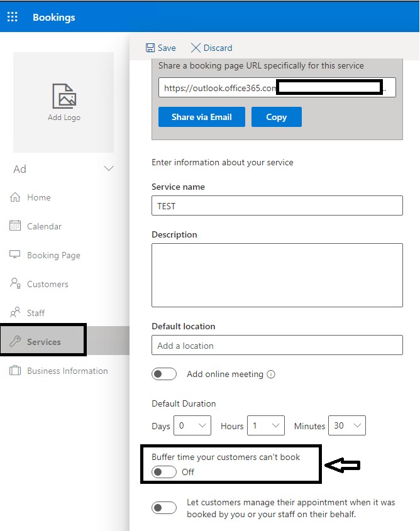Click the Save floppy disk icon
Image resolution: width=420 pixels, height=531 pixels.
pyautogui.click(x=150, y=48)
